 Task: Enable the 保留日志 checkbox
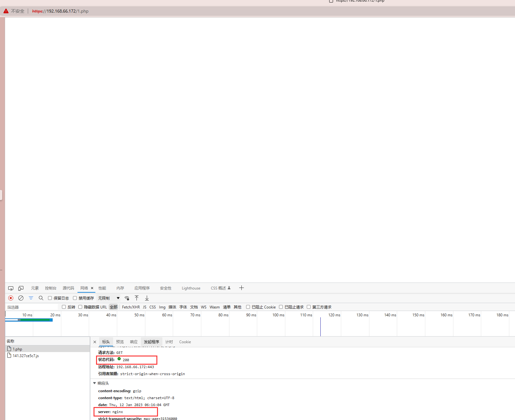pyautogui.click(x=50, y=298)
